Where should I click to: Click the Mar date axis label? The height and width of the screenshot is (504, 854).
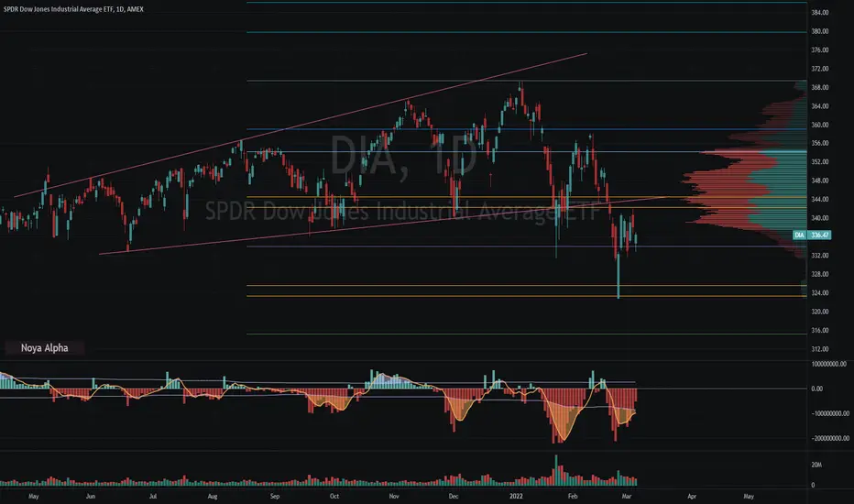627,497
